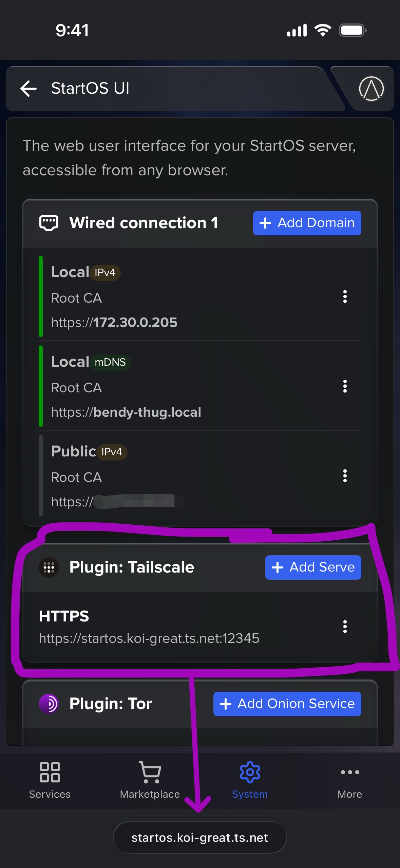
Task: Open options for Local mDNS address
Action: point(345,386)
